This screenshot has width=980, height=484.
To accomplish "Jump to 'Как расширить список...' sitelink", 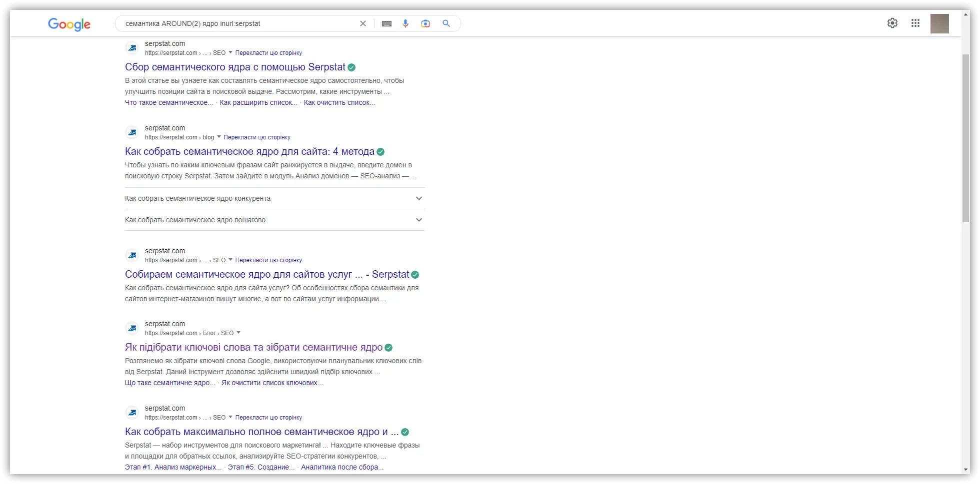I will point(258,102).
